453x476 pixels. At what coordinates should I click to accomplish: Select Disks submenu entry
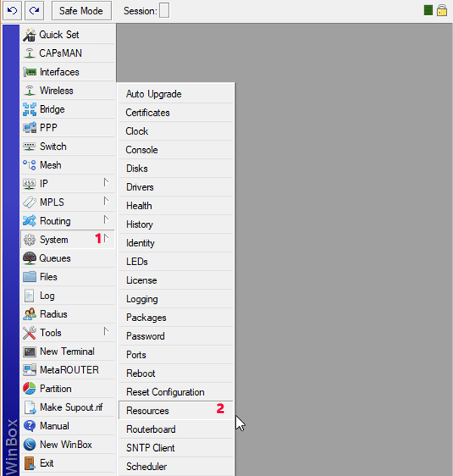pyautogui.click(x=176, y=168)
